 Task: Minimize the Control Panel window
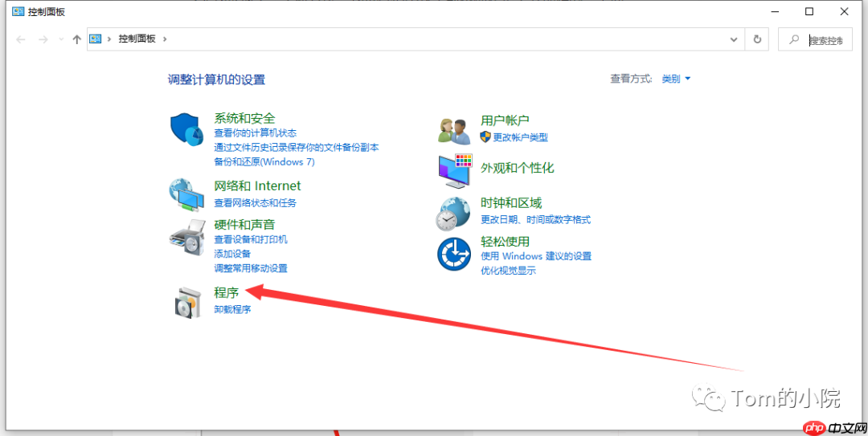click(x=775, y=11)
